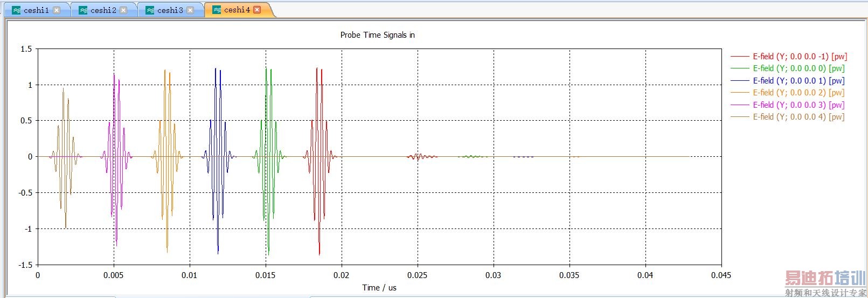
Task: Click the y-axis tick label -1.5
Action: pyautogui.click(x=25, y=265)
